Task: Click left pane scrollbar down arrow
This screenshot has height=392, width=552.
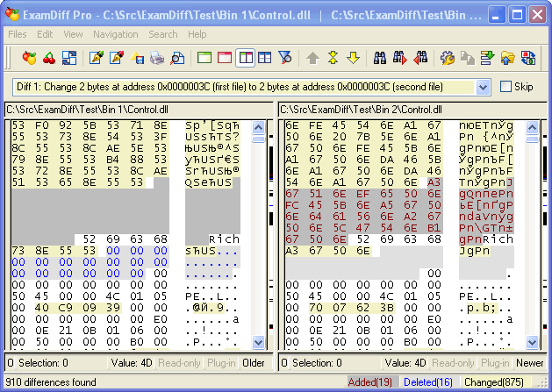Action: tap(258, 342)
